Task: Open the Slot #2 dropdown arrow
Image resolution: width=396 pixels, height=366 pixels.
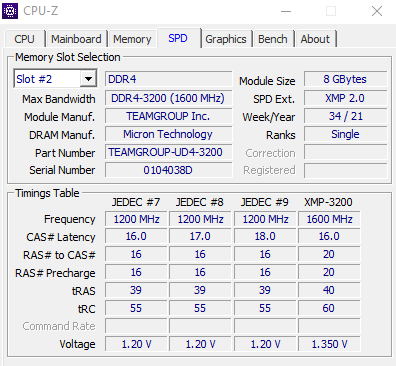Action: tap(88, 79)
